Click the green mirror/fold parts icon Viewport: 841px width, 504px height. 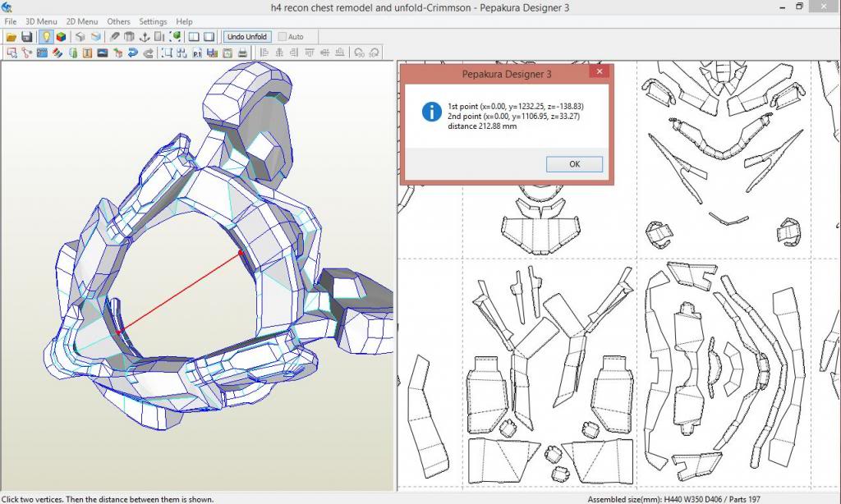(72, 53)
